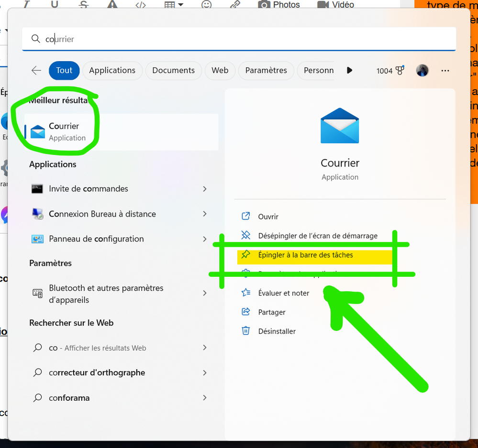Open the three-dot more options menu

tap(445, 71)
